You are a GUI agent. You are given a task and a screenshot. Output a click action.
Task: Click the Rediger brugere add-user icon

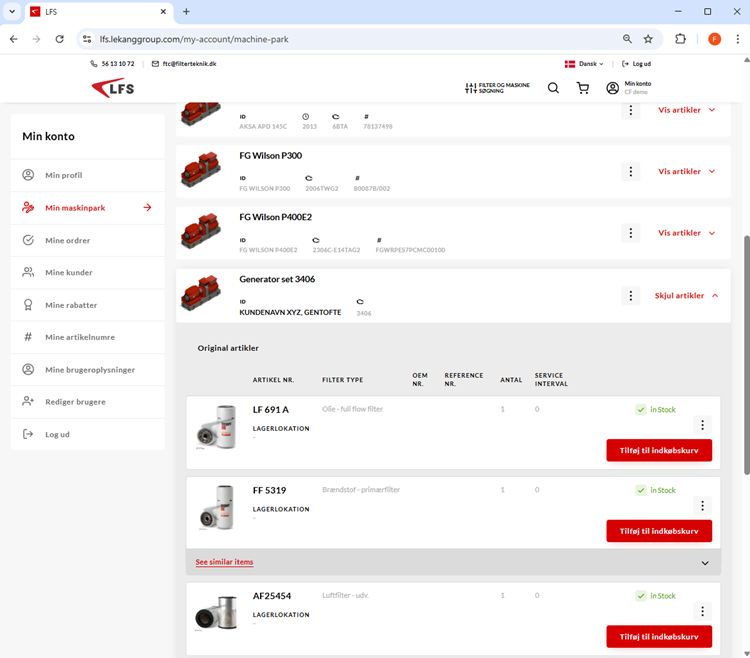click(x=28, y=401)
